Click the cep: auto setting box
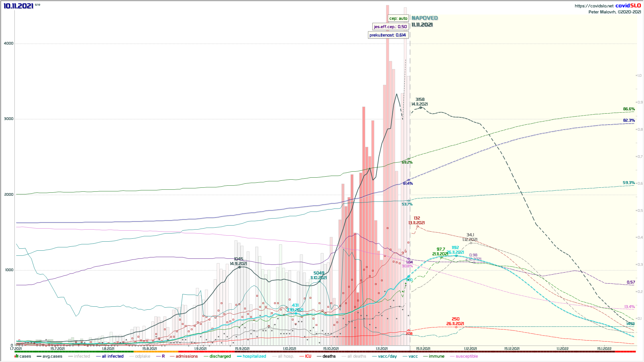Image resolution: width=644 pixels, height=362 pixels. click(x=398, y=18)
